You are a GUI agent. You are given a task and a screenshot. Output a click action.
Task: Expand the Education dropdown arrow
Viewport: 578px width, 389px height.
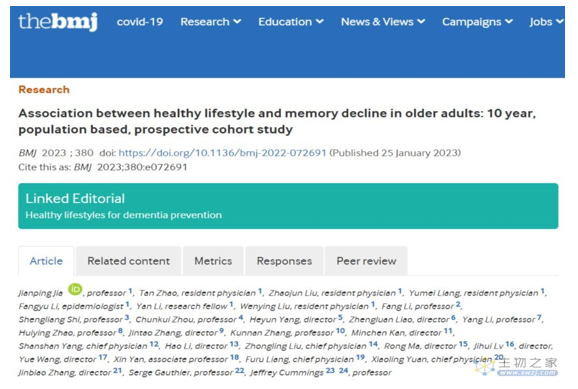coord(320,21)
